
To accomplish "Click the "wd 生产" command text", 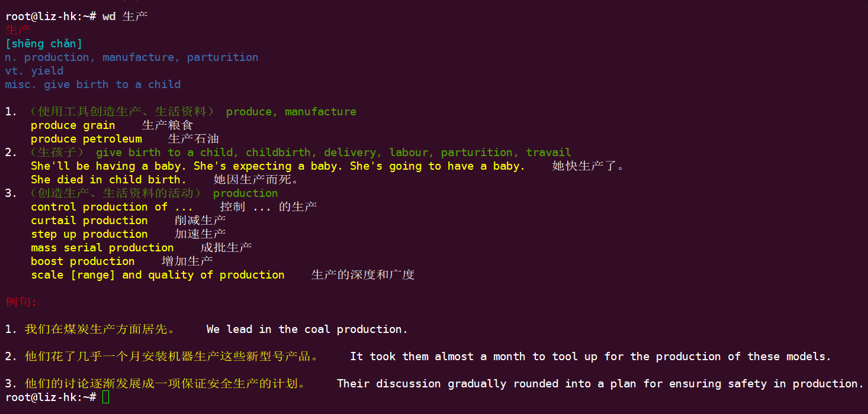I will click(x=125, y=17).
